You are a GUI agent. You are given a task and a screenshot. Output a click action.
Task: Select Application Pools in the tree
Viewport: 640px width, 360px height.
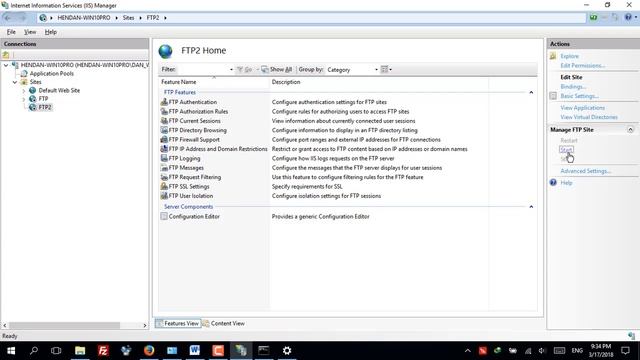click(x=51, y=74)
